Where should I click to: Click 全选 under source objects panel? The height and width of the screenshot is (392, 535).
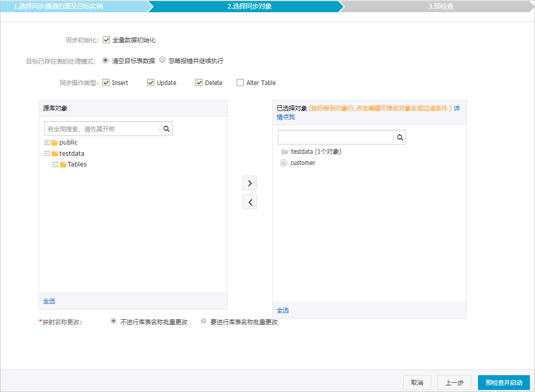click(x=49, y=301)
